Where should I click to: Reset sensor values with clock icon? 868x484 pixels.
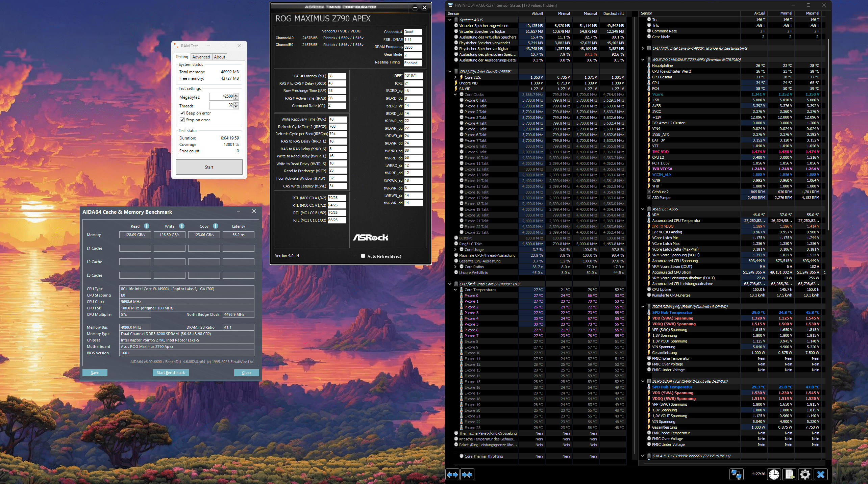point(774,475)
